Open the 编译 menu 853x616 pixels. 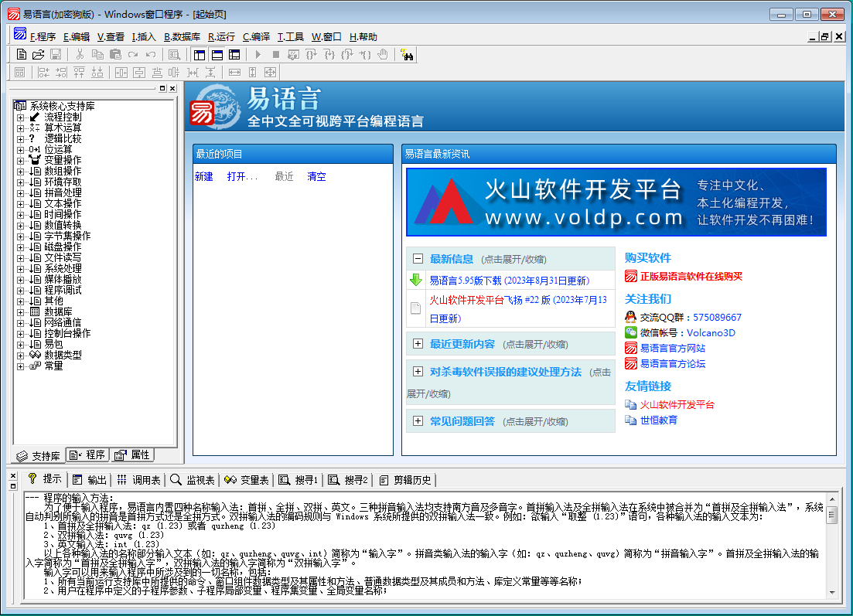[x=256, y=36]
